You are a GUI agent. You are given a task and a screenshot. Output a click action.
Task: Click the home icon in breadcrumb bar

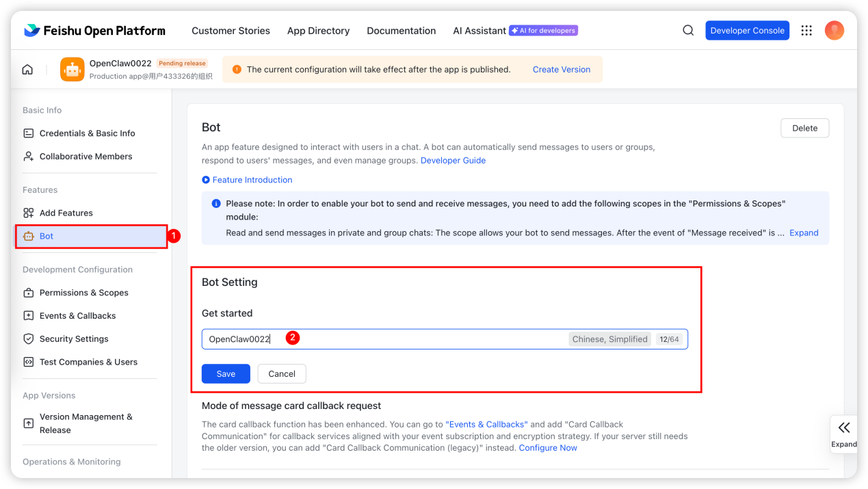click(27, 70)
